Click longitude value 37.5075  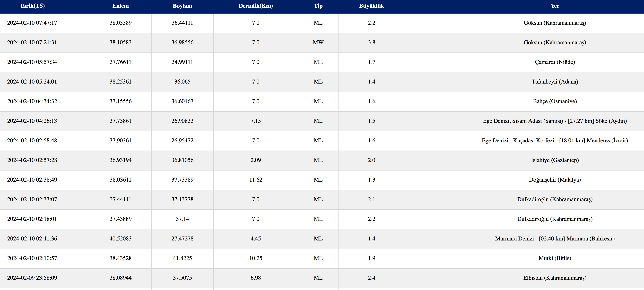182,278
